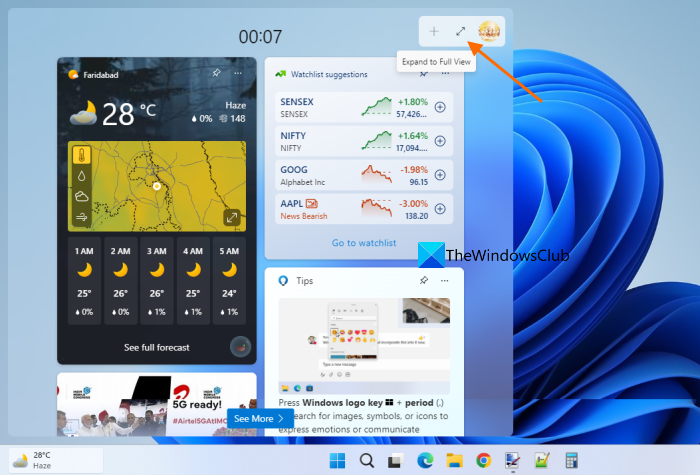Add SENSEX to watchlist

click(x=440, y=107)
